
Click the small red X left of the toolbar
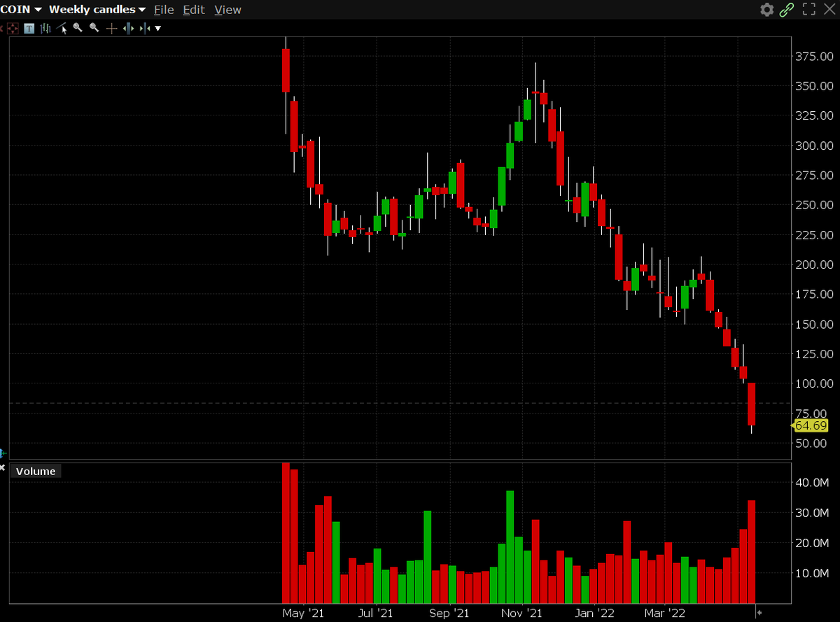point(2,28)
